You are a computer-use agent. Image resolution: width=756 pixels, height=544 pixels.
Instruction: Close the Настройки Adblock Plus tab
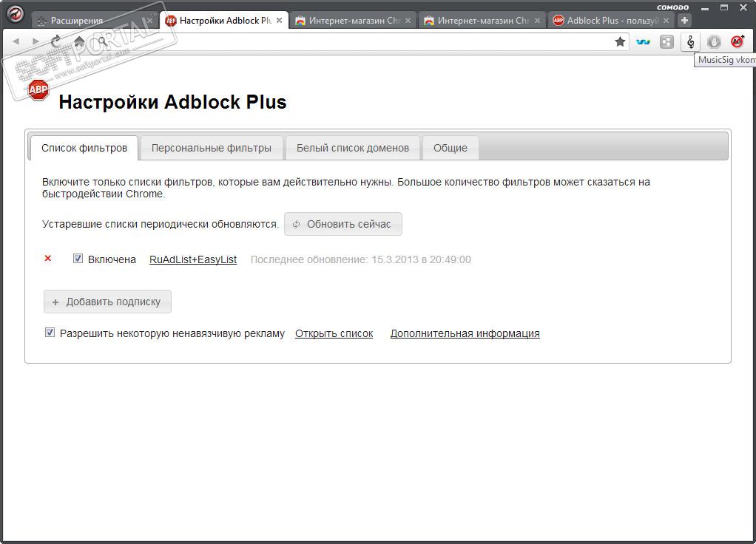pyautogui.click(x=279, y=20)
